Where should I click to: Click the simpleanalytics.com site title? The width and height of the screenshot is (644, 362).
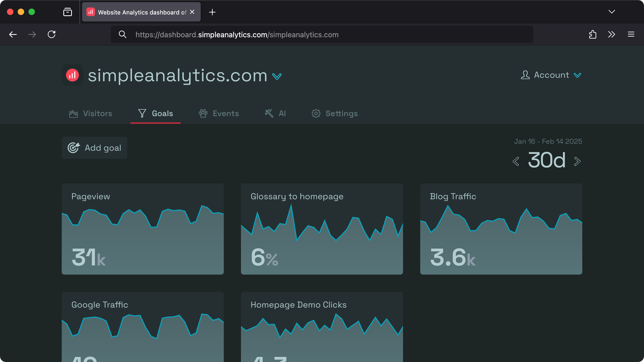(x=178, y=76)
